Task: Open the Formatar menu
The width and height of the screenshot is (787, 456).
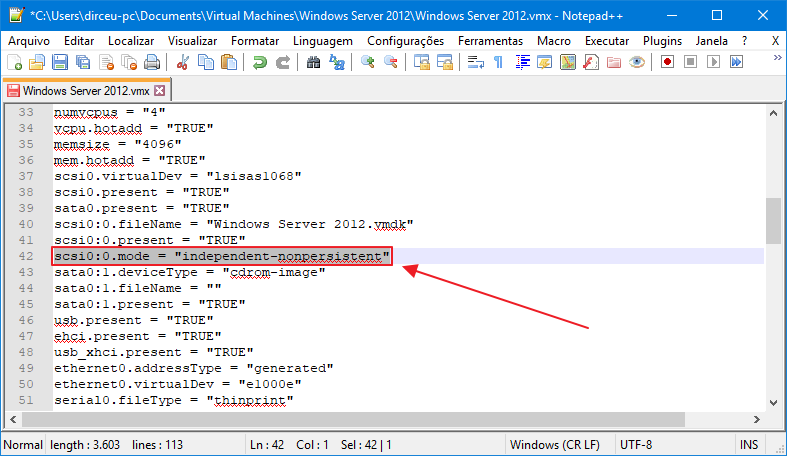Action: pyautogui.click(x=255, y=41)
